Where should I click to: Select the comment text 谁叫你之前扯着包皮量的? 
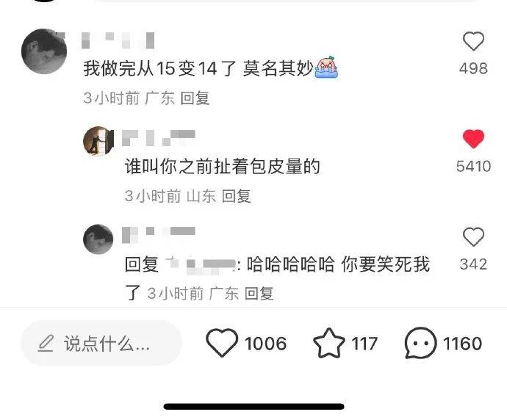[223, 167]
